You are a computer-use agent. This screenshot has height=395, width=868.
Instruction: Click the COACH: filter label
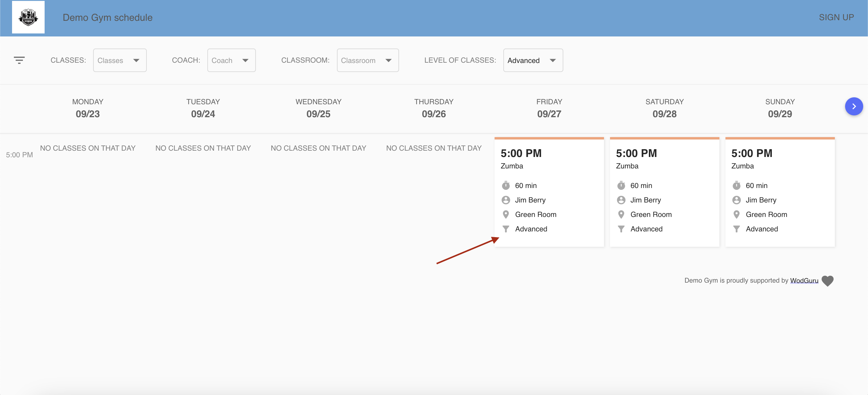(186, 60)
